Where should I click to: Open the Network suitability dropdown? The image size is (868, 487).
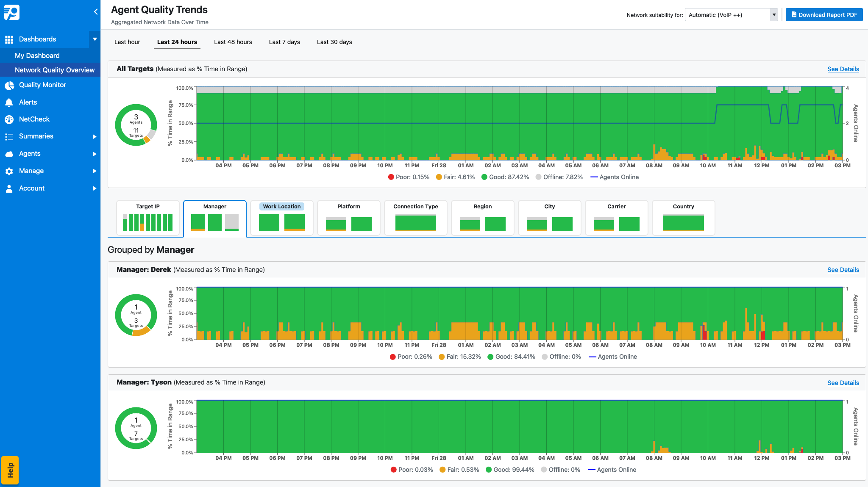[x=731, y=14]
